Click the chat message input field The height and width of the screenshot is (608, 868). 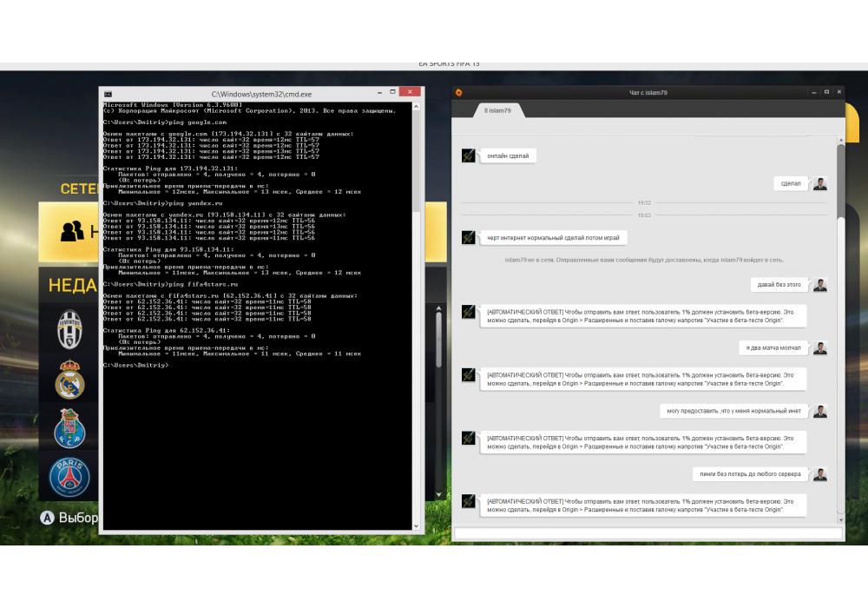[x=648, y=534]
